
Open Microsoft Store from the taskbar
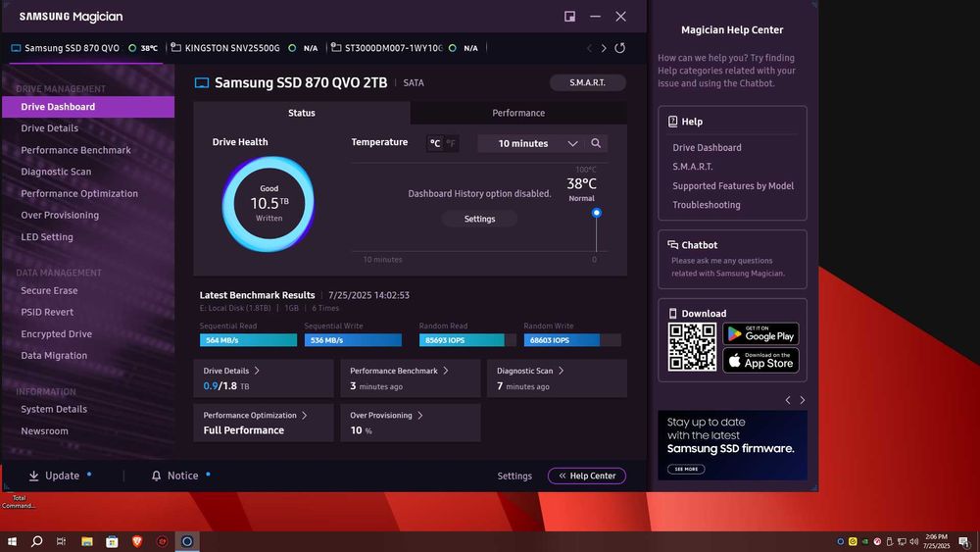[x=112, y=541]
